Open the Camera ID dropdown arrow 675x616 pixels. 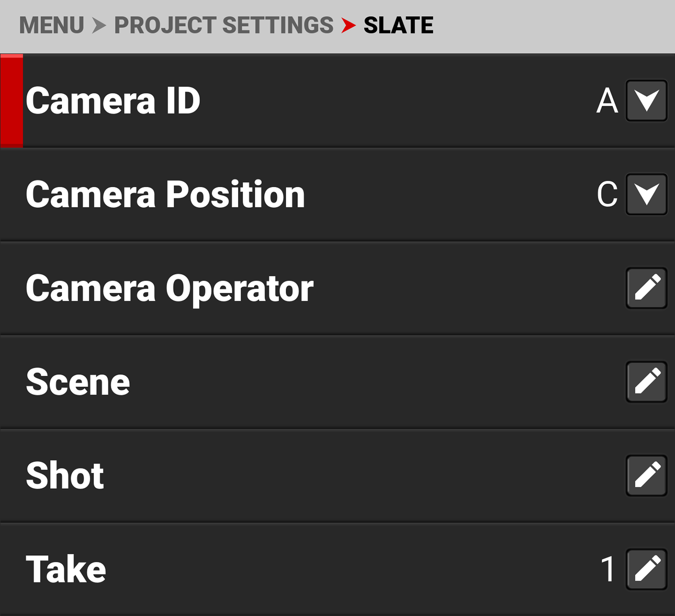click(x=646, y=101)
